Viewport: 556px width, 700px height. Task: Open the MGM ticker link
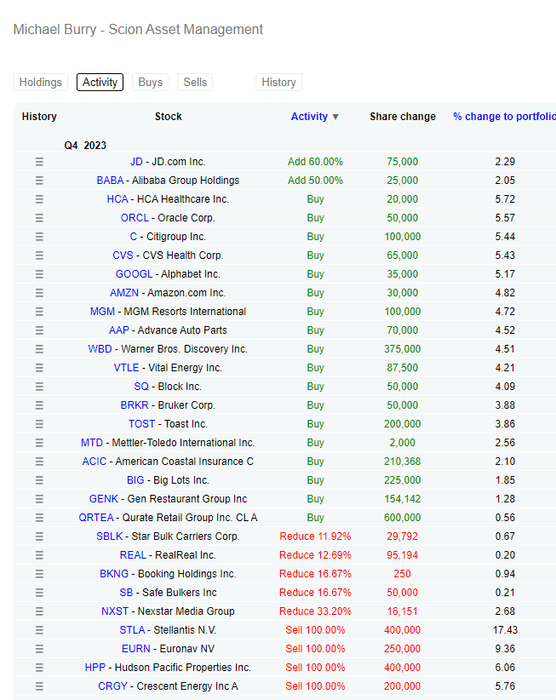tap(102, 312)
